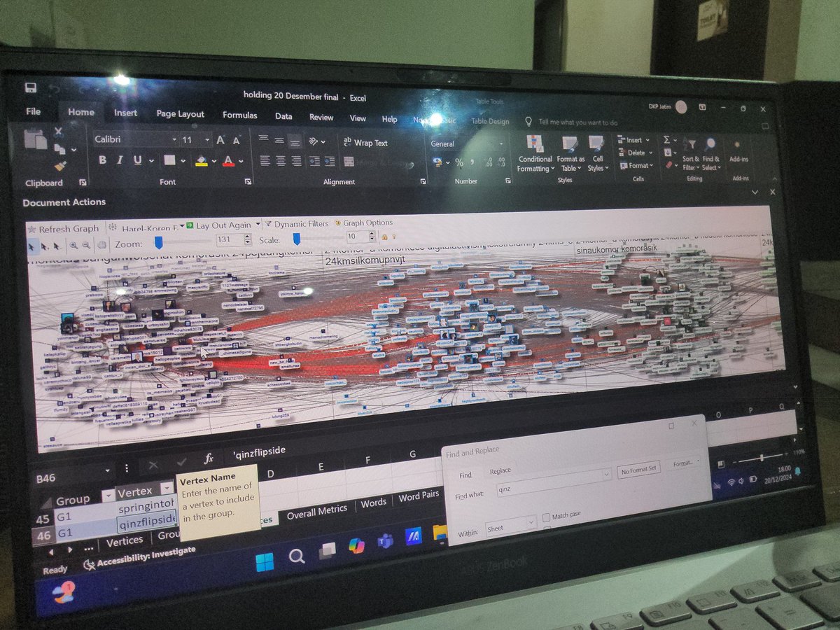The image size is (840, 630).
Task: Check the Match case checkbox
Action: click(546, 517)
